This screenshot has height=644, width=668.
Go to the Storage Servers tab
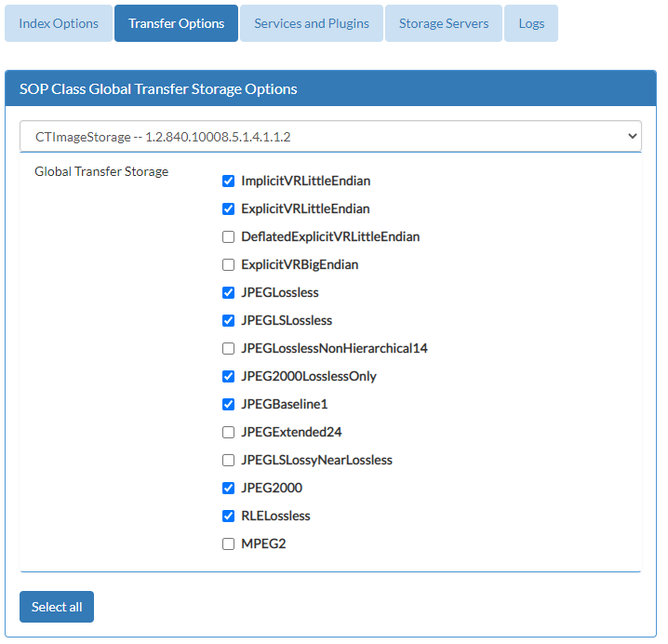click(x=444, y=23)
